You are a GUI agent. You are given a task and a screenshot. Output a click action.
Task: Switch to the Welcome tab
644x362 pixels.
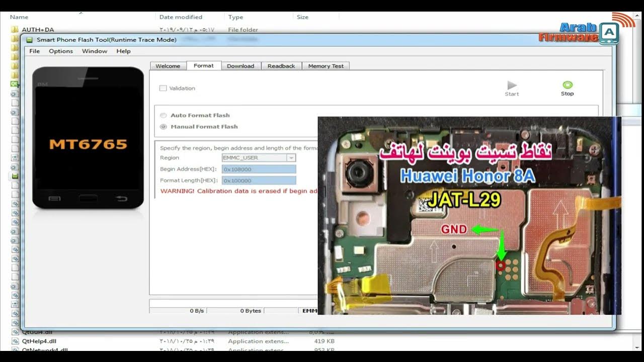point(168,66)
